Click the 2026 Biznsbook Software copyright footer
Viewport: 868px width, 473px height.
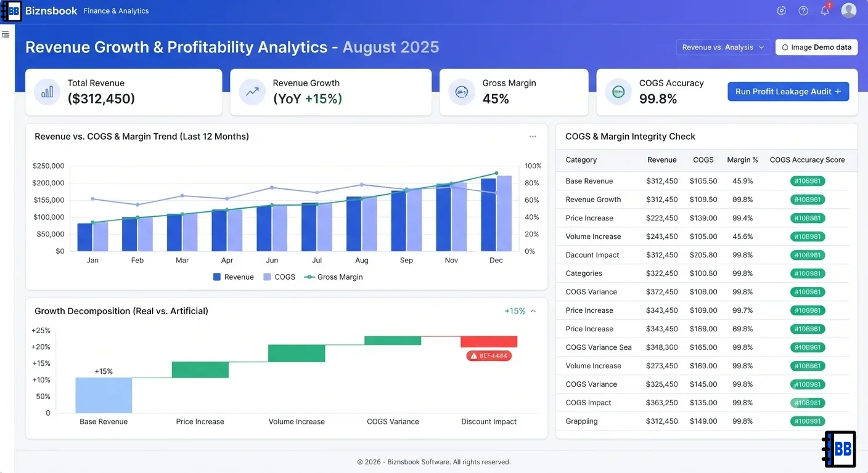434,462
